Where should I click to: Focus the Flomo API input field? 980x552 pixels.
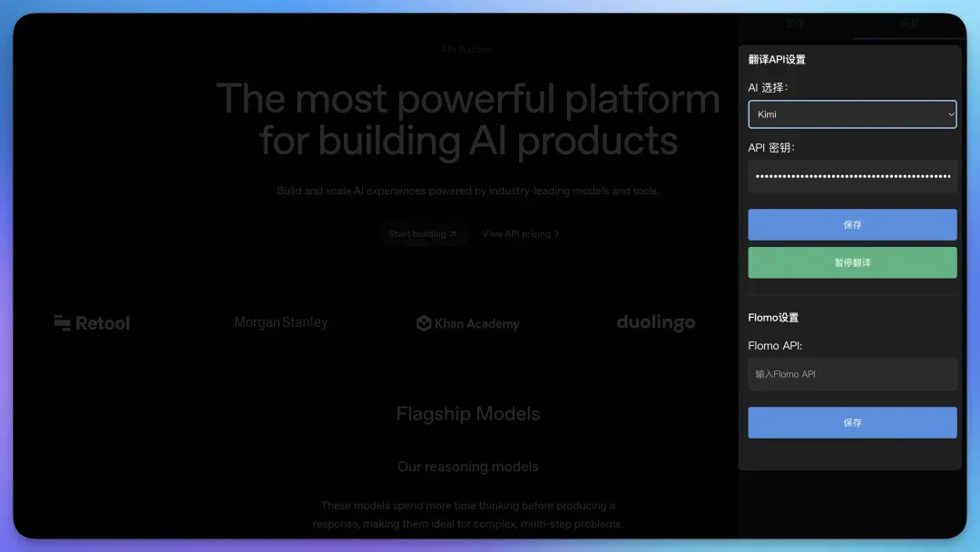pyautogui.click(x=852, y=374)
